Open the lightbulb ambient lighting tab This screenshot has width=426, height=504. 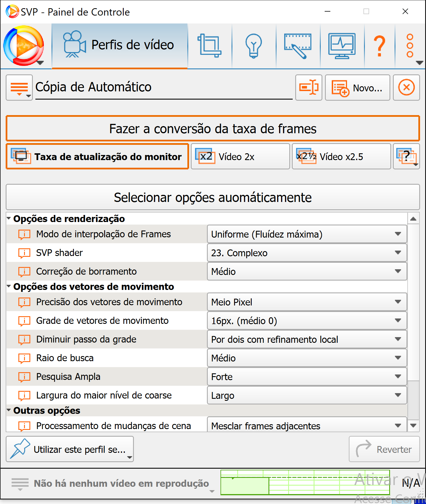(254, 46)
